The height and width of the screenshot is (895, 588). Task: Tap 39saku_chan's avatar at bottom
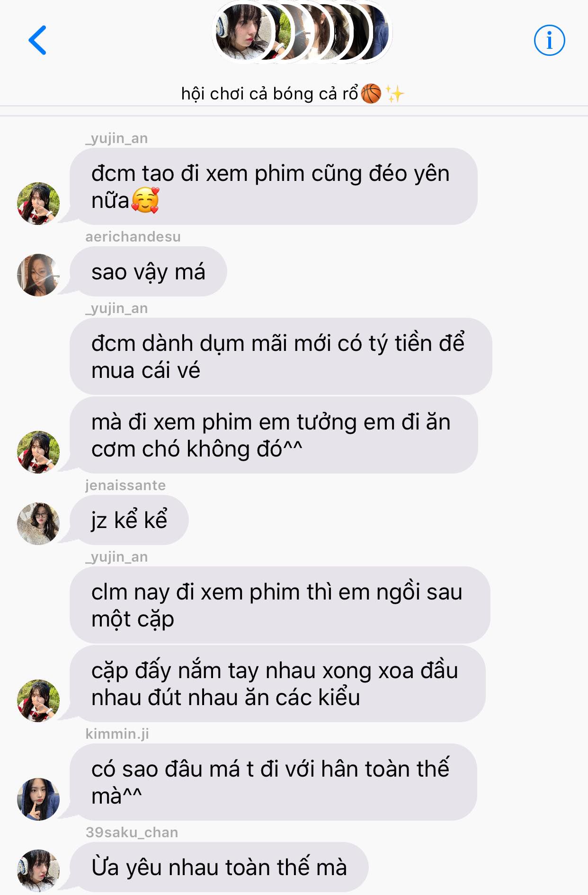coord(38,870)
